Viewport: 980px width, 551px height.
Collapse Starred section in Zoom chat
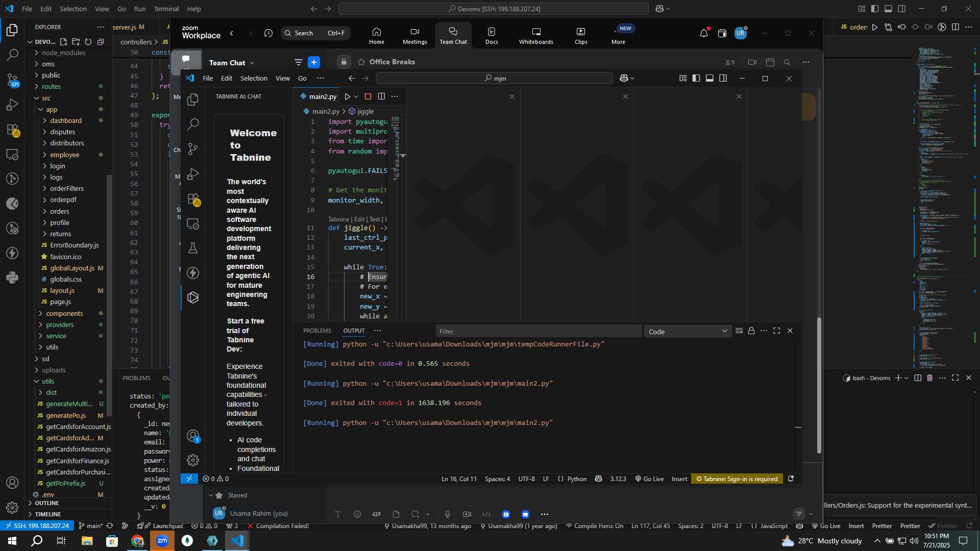pos(211,495)
